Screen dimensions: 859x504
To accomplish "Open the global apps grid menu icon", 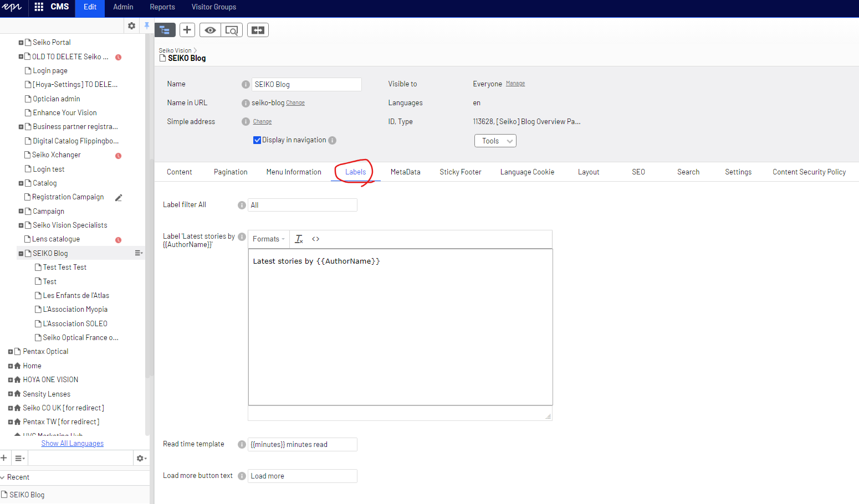I will pyautogui.click(x=39, y=7).
